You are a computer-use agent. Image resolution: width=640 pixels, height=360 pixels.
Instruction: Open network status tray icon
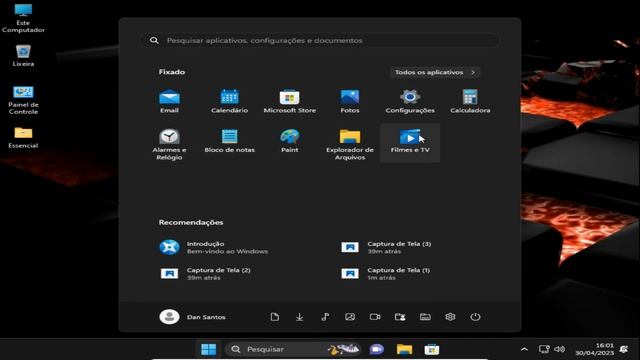[544, 349]
